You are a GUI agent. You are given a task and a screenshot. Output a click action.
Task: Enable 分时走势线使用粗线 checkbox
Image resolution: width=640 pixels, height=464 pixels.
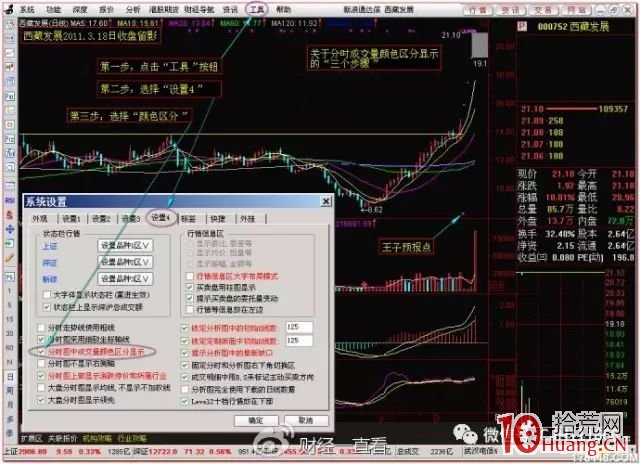click(x=41, y=327)
